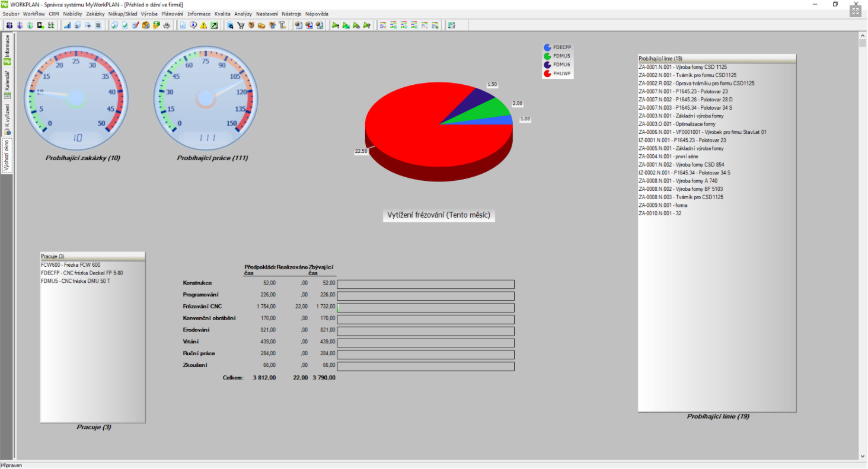Select the FHUWF red legend swatch
Viewport: 868px width, 469px height.
click(547, 74)
